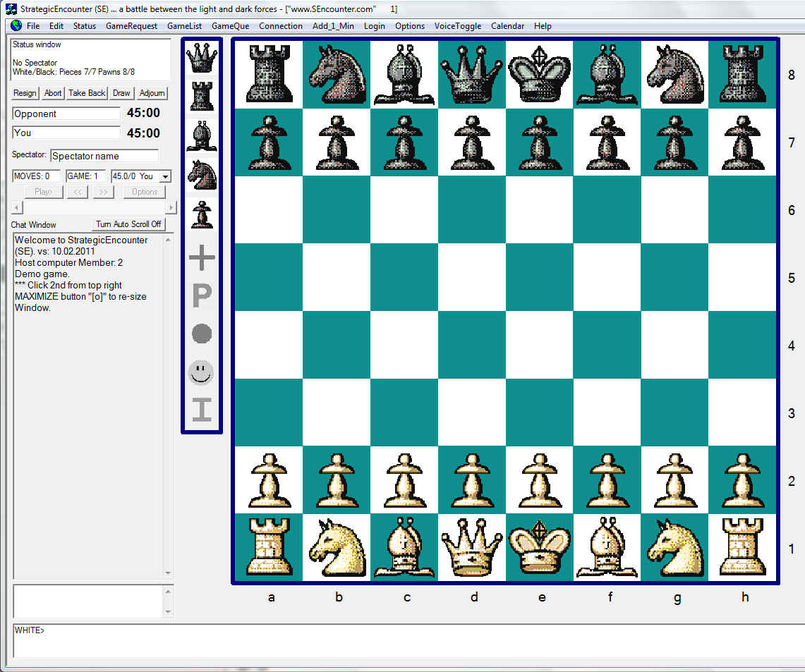Select the black pawn in the piece palette
Viewport: 805px width, 672px height.
201,214
